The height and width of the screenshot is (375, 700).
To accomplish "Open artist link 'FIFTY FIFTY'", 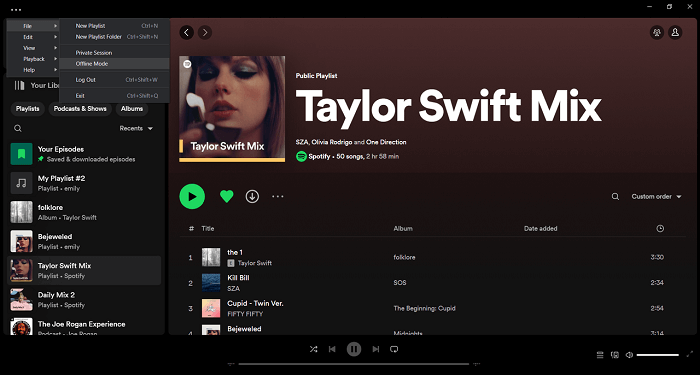I will pyautogui.click(x=245, y=314).
